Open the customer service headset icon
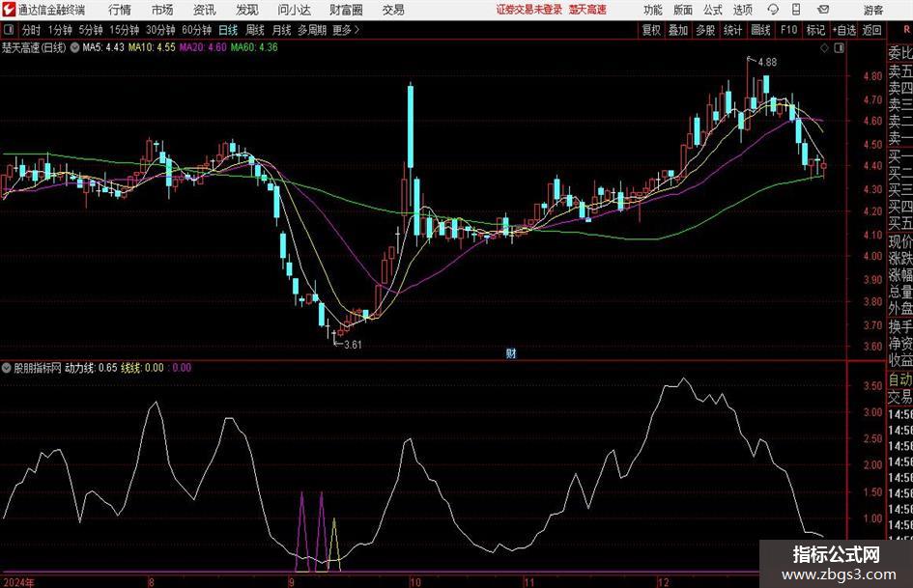The height and width of the screenshot is (588, 913). pos(773,10)
